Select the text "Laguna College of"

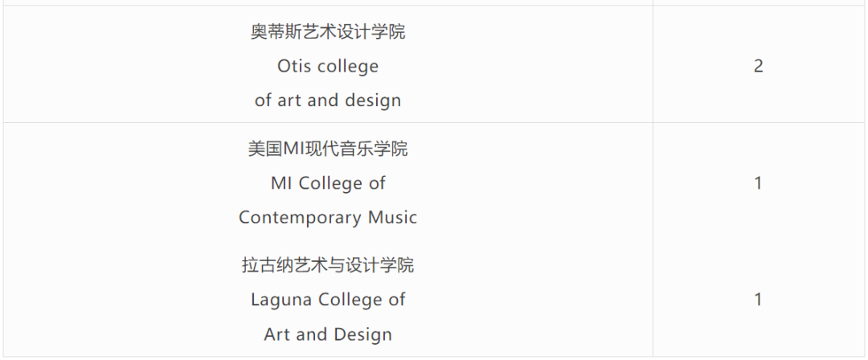(x=328, y=300)
